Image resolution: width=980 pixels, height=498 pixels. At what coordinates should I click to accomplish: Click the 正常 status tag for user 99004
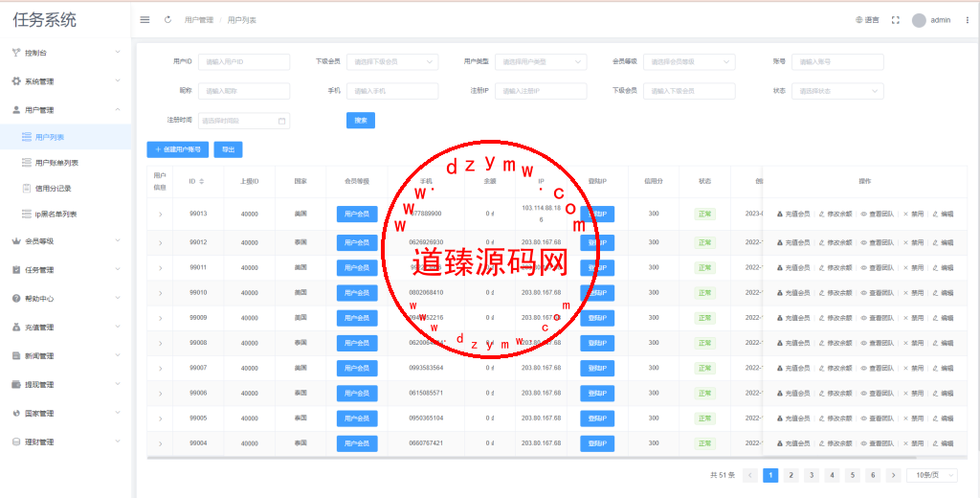tap(705, 443)
